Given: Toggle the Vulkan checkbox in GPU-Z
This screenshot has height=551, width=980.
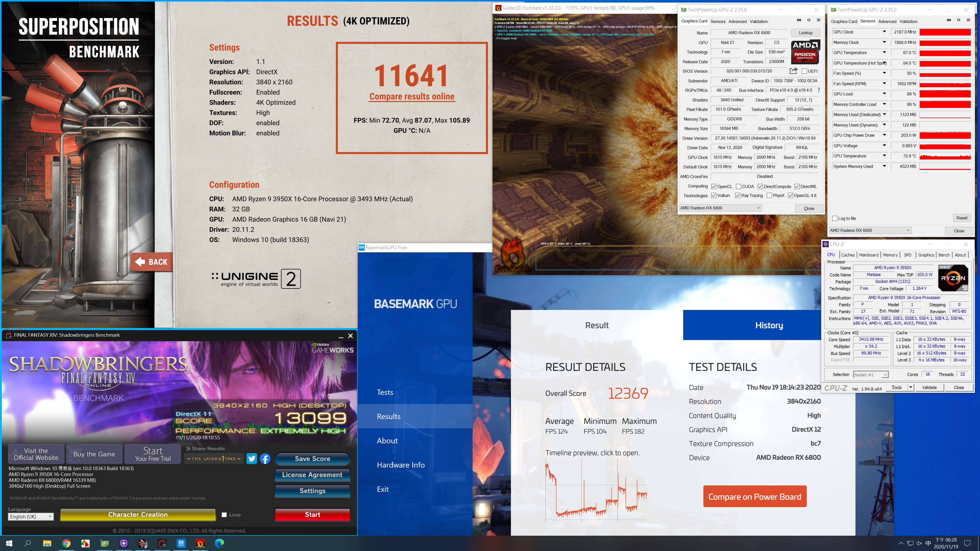Looking at the screenshot, I should [x=714, y=195].
